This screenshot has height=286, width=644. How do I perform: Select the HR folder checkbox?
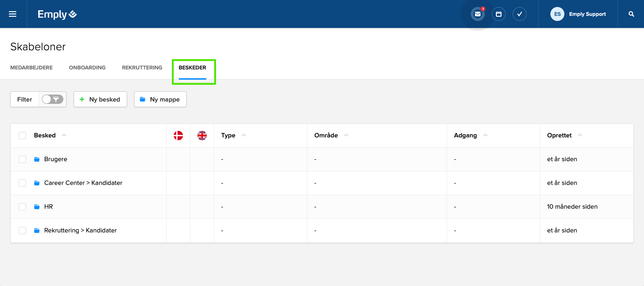pos(22,207)
